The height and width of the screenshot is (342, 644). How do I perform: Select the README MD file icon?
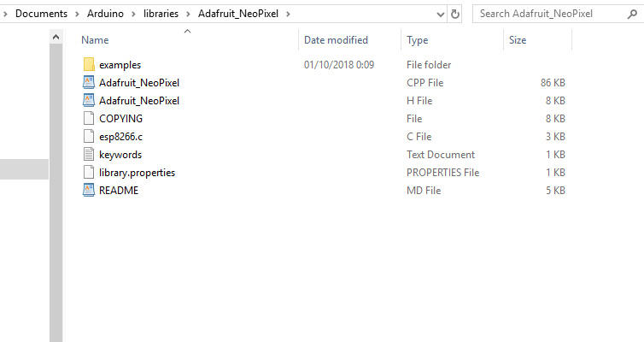tap(89, 191)
